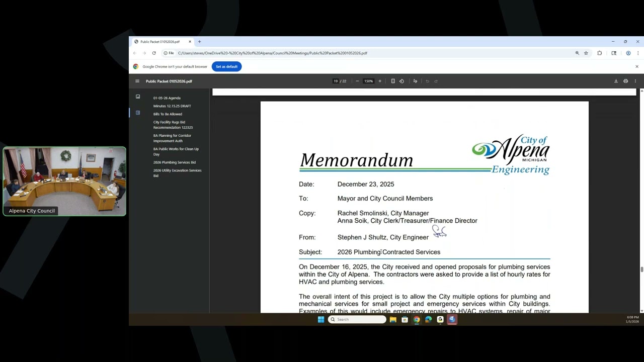Open 2026 Utility Excavation Services Bid bookmark
644x362 pixels.
(177, 173)
